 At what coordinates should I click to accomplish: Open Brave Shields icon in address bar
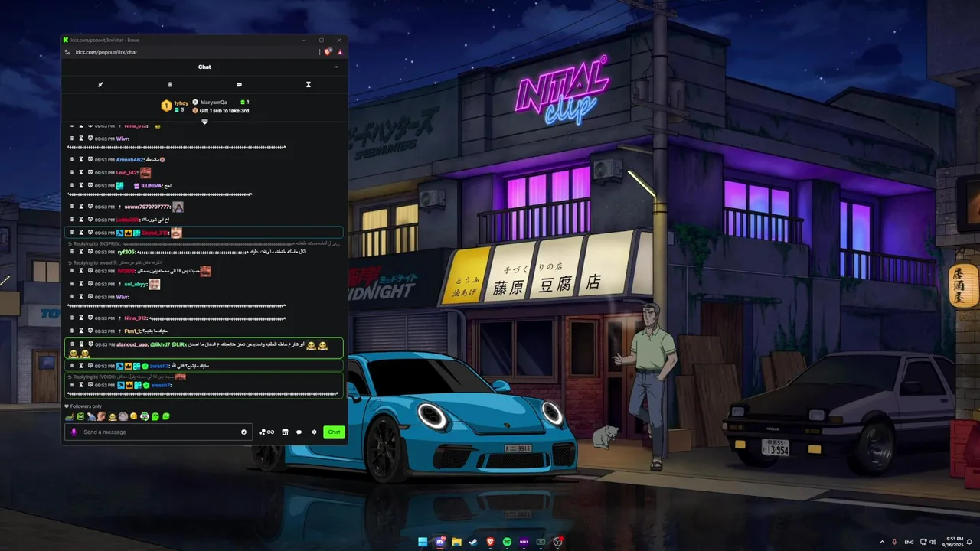(328, 52)
